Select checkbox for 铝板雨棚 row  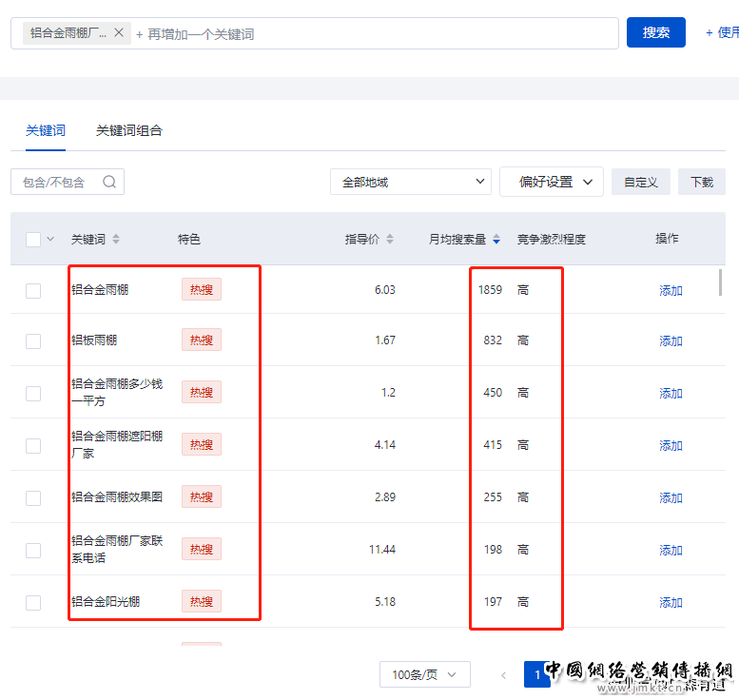pyautogui.click(x=33, y=340)
